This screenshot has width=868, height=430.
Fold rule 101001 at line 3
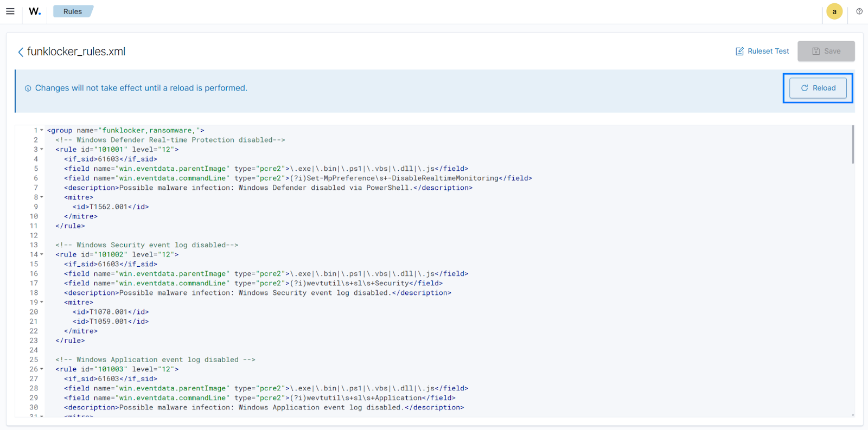[42, 149]
